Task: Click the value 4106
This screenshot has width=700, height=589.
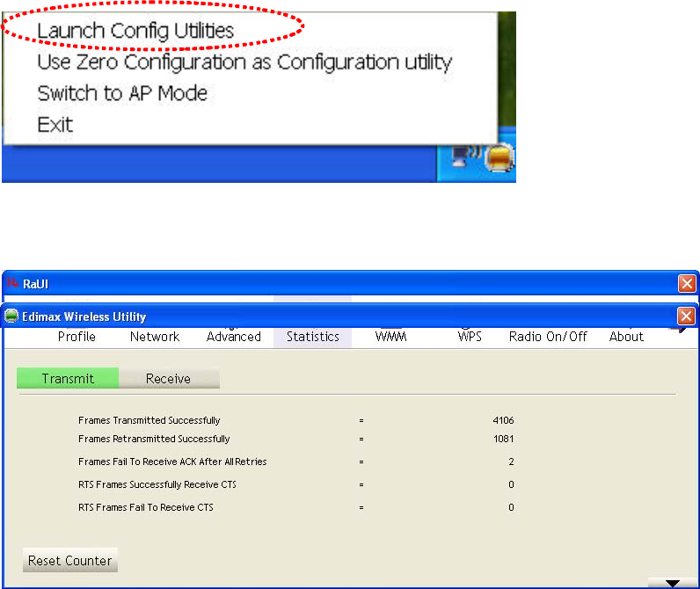Action: coord(503,420)
